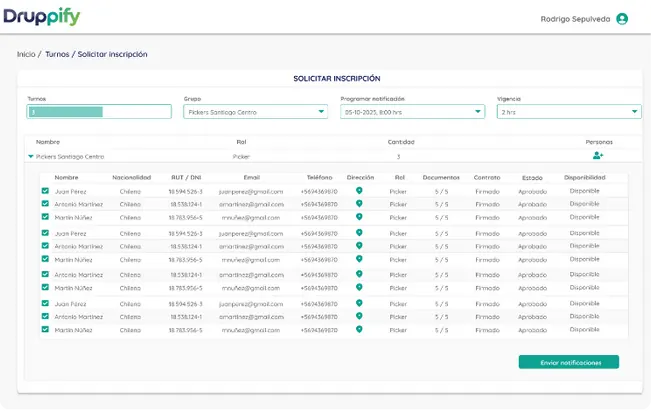This screenshot has width=651, height=411.
Task: Click the Teléfono column header
Action: 319,178
